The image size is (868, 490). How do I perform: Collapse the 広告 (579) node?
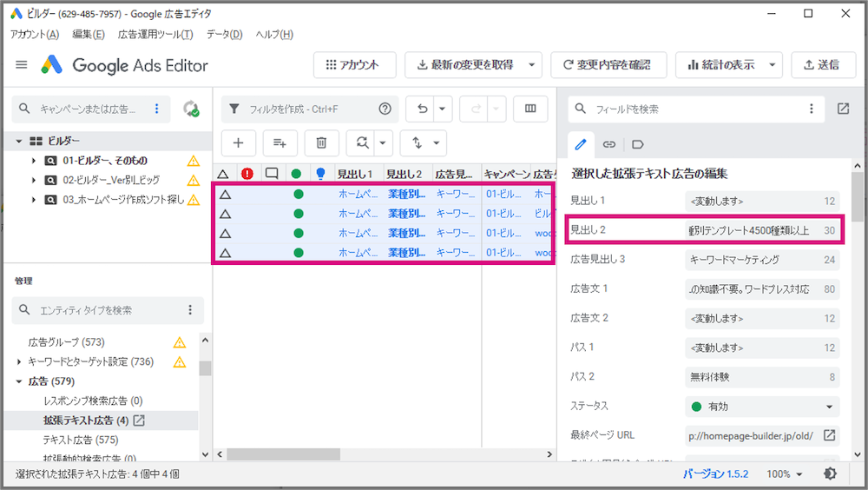point(19,381)
